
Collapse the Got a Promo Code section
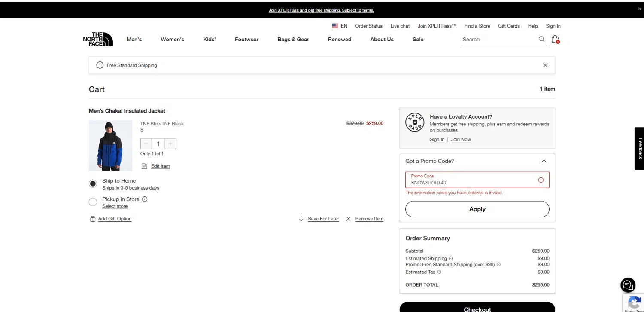click(x=544, y=161)
